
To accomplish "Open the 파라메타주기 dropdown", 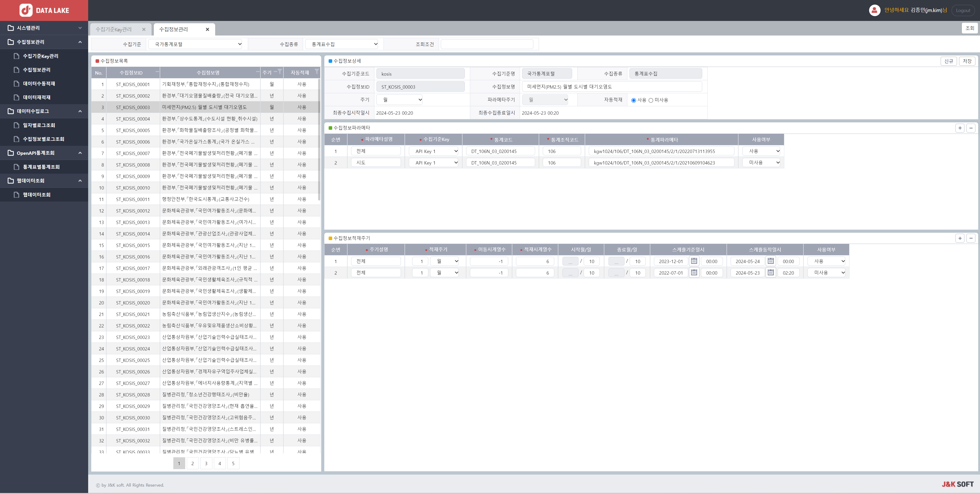I will [x=545, y=100].
